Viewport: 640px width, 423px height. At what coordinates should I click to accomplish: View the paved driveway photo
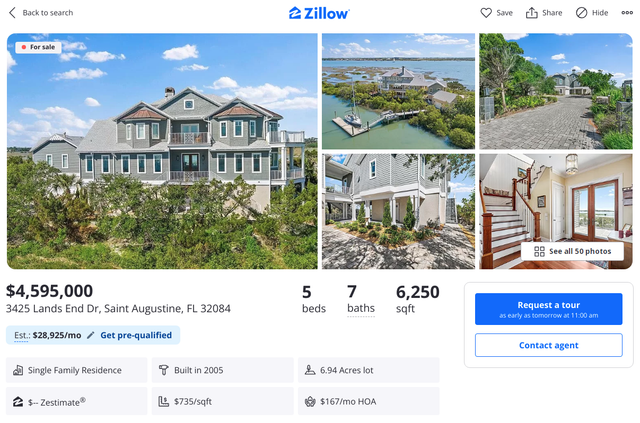point(555,91)
